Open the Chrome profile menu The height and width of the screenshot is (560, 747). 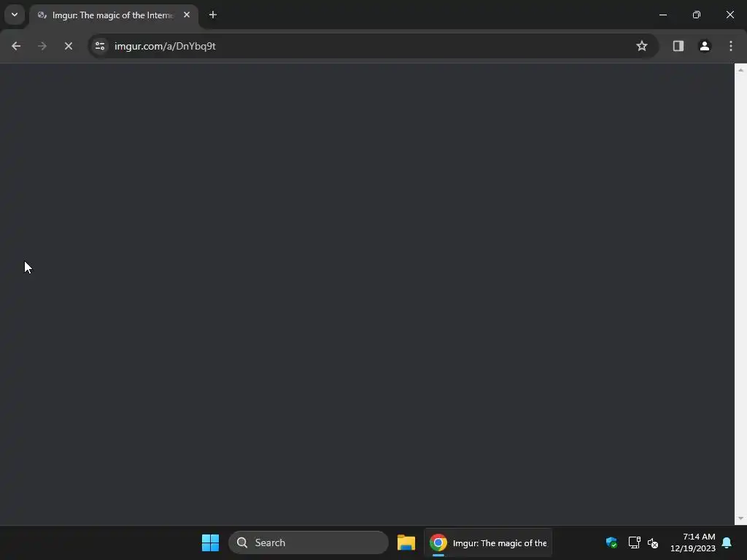pyautogui.click(x=705, y=46)
